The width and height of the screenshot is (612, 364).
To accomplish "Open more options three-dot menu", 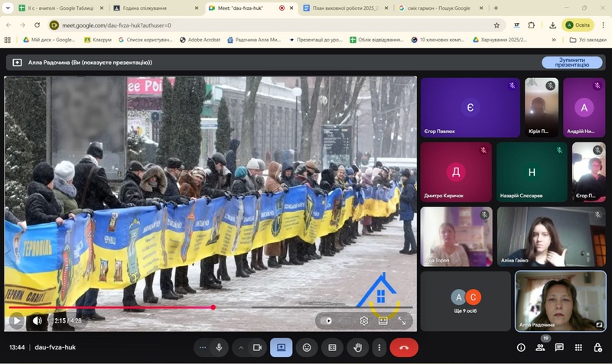I will [379, 347].
